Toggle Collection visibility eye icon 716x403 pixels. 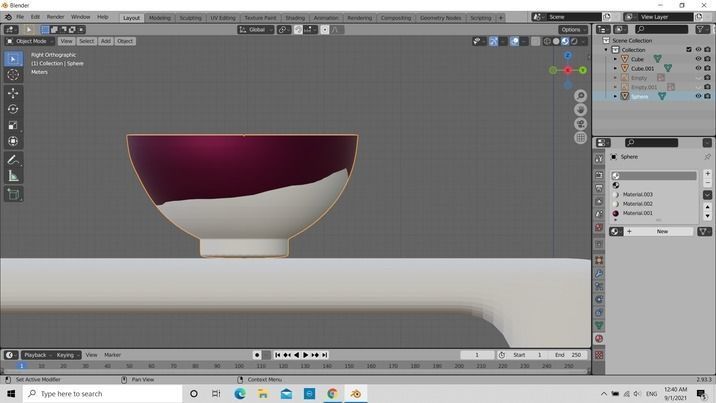[698, 49]
